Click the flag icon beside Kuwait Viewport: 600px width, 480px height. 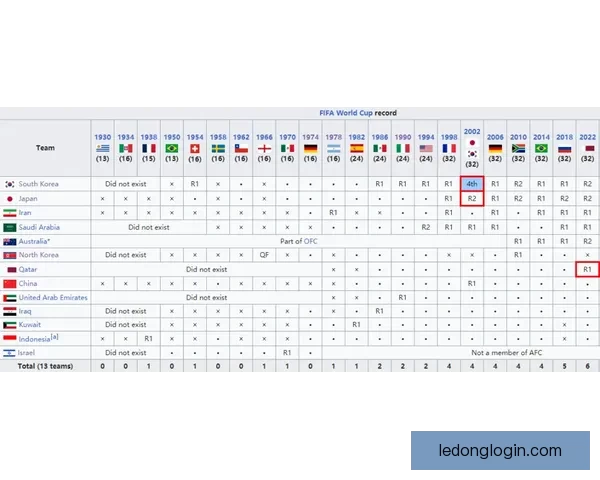(10, 325)
